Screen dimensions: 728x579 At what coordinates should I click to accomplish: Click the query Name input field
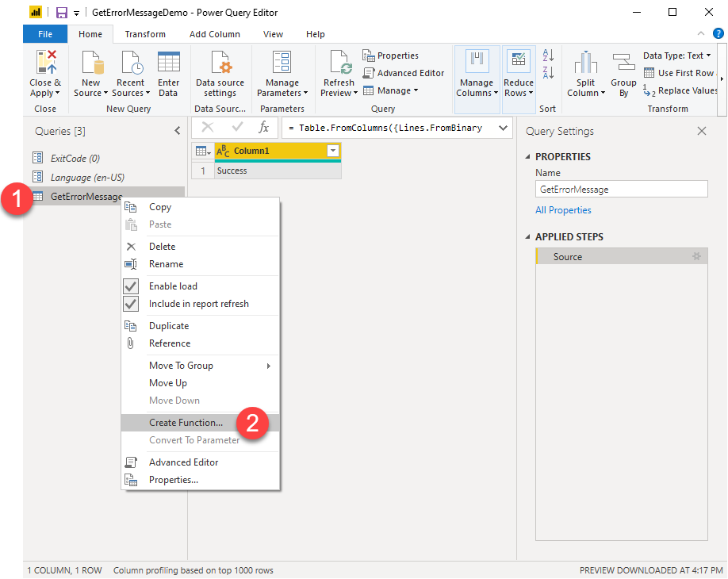click(621, 190)
